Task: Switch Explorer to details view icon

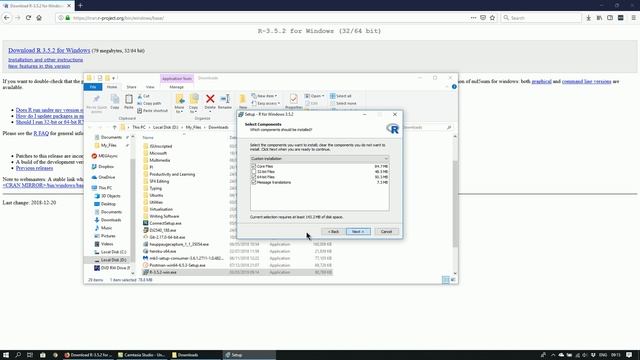Action: [x=446, y=280]
